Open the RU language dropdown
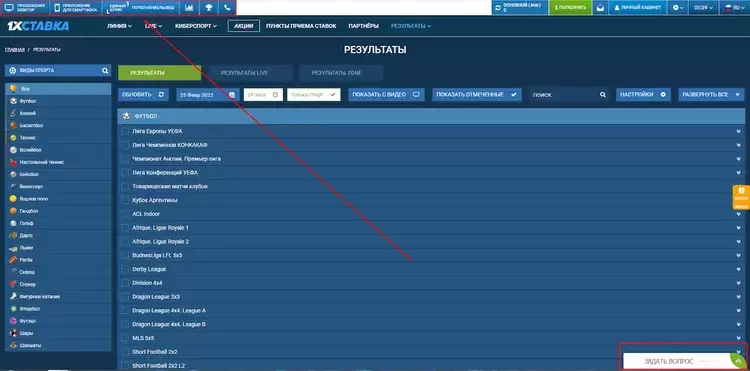 click(x=732, y=8)
